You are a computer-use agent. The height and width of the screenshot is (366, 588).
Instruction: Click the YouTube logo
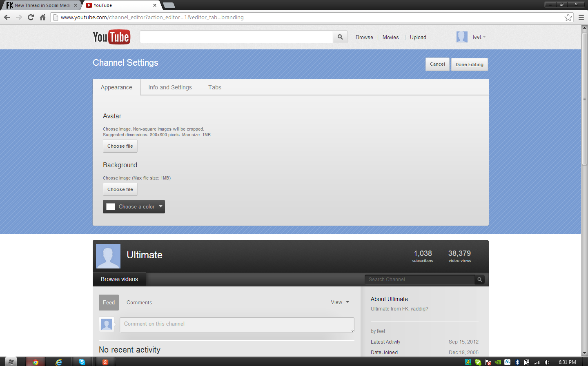tap(111, 37)
